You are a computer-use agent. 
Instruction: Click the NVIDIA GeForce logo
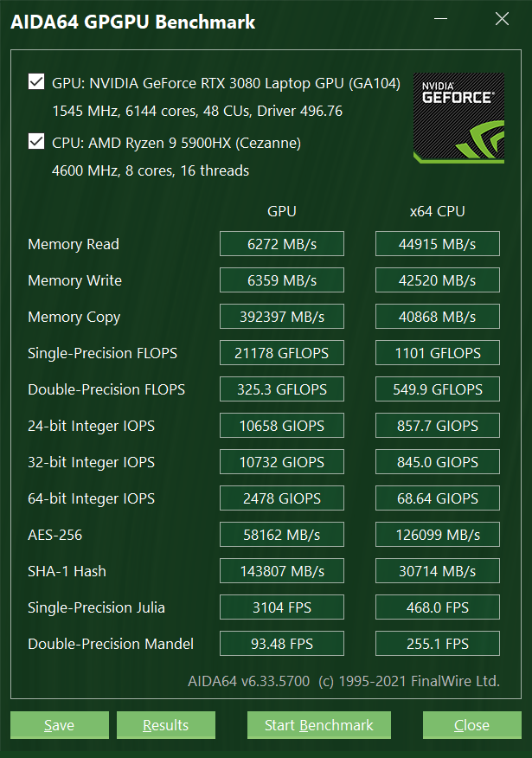tap(456, 117)
